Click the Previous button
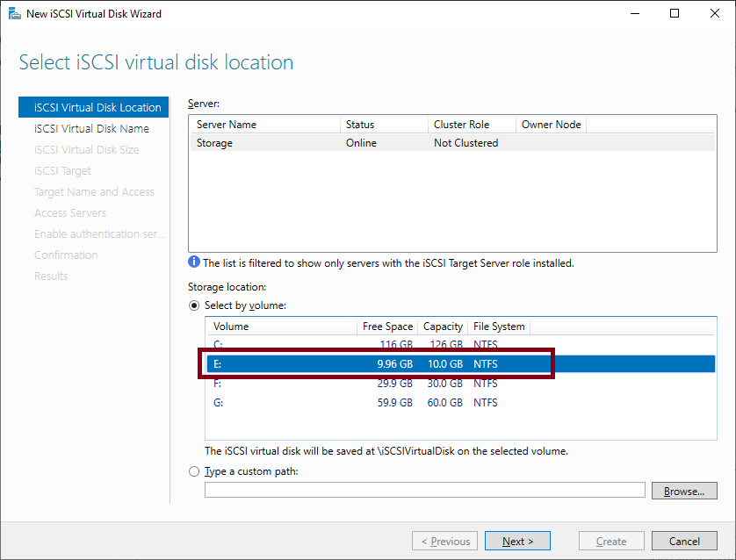The height and width of the screenshot is (560, 736). (x=444, y=541)
